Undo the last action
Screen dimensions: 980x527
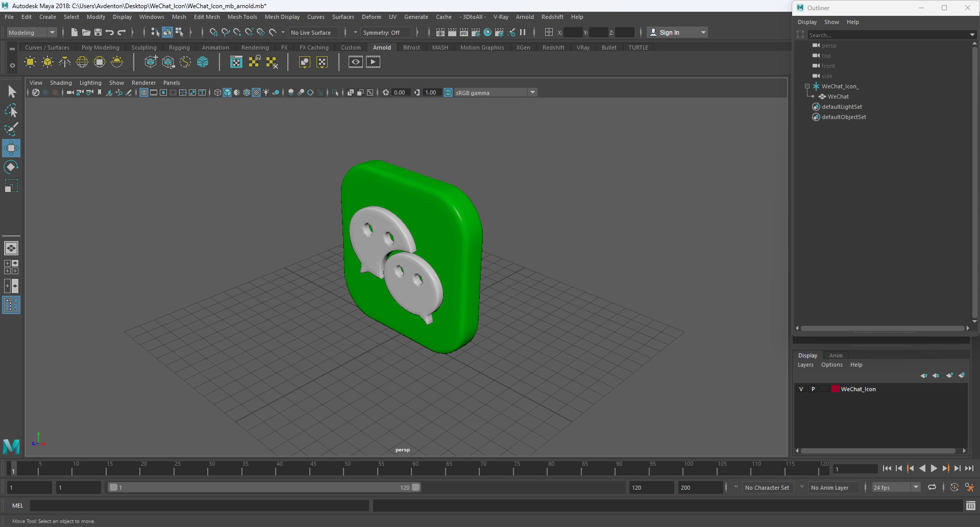tap(110, 32)
